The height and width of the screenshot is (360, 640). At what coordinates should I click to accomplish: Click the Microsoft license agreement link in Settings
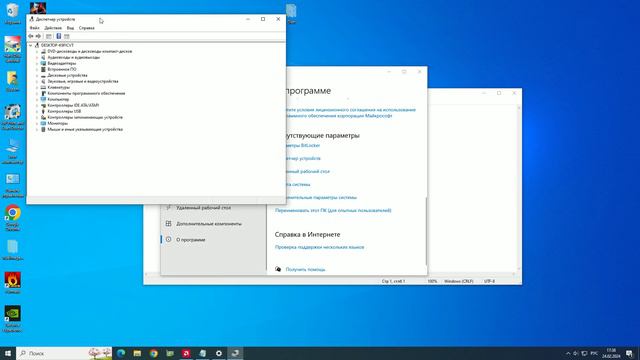pyautogui.click(x=351, y=113)
